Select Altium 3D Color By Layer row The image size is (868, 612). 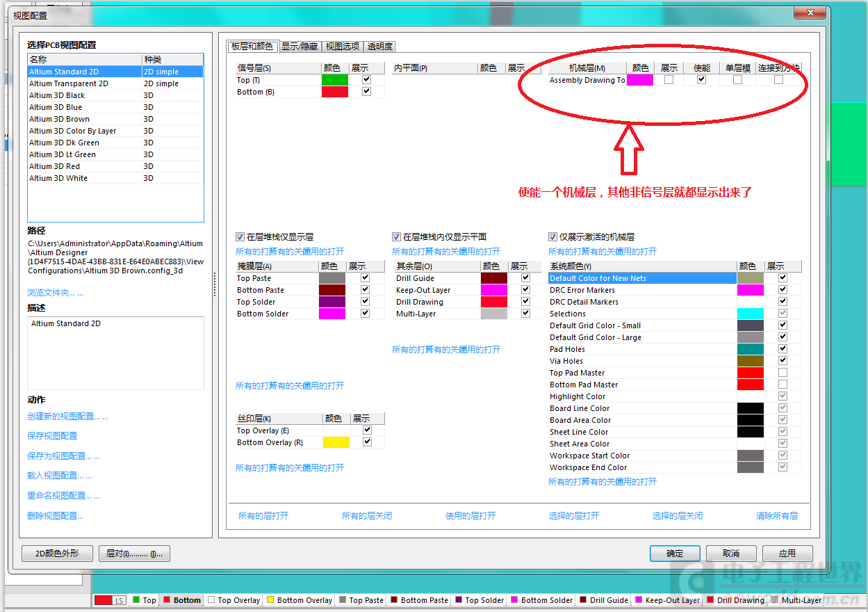115,131
